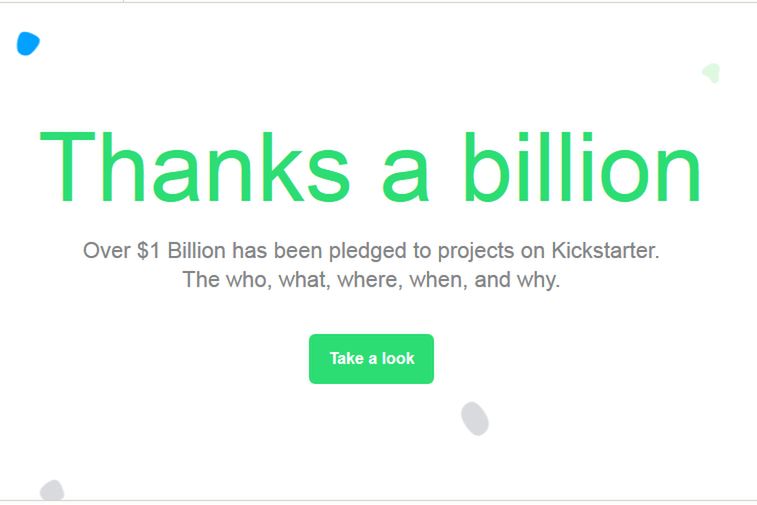
Task: Click the pale green confetti shape
Action: (x=711, y=72)
